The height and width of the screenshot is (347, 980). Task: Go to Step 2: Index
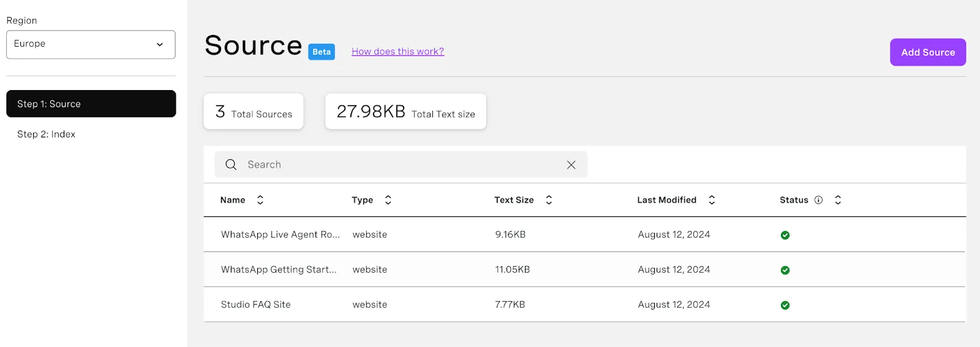pos(47,134)
